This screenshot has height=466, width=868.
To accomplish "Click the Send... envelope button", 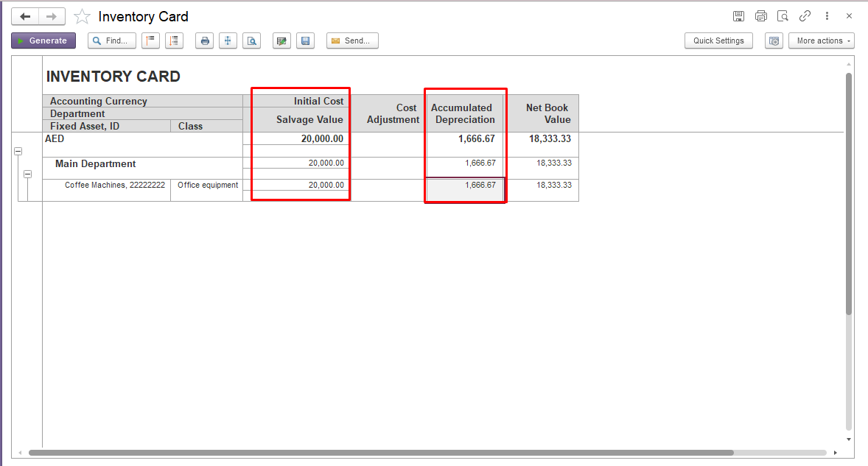I will pyautogui.click(x=353, y=40).
